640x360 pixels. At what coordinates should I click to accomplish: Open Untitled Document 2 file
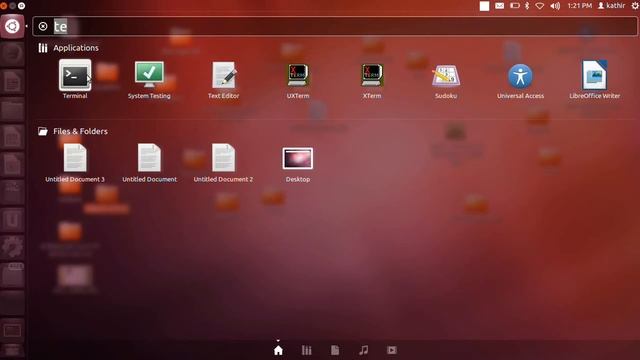223,162
